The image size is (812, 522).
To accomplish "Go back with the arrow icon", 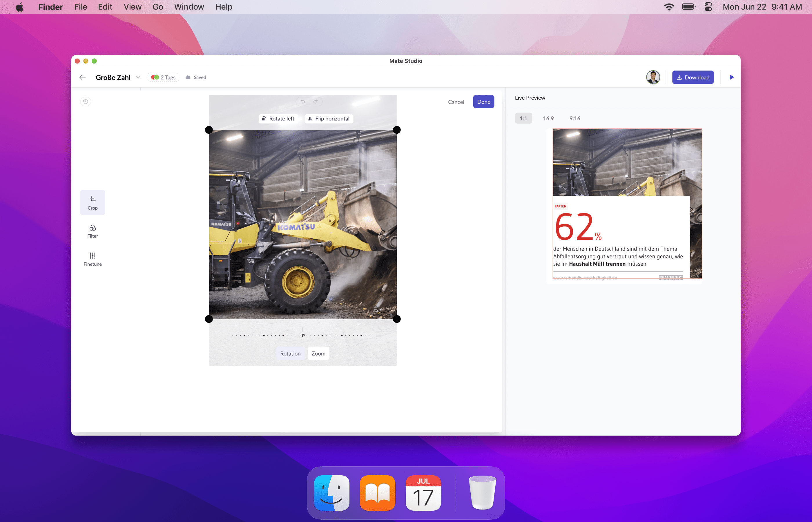I will tap(82, 77).
